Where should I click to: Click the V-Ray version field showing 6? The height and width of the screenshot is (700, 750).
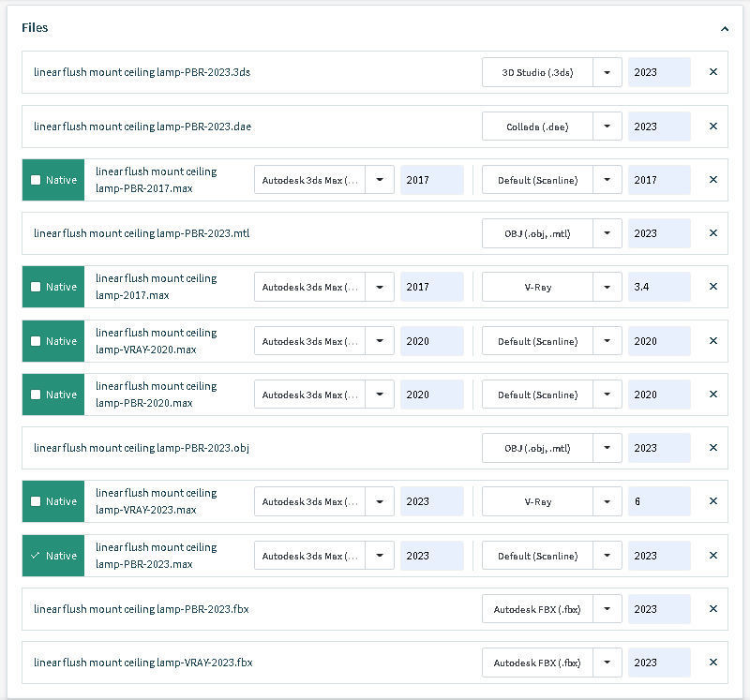[x=659, y=501]
